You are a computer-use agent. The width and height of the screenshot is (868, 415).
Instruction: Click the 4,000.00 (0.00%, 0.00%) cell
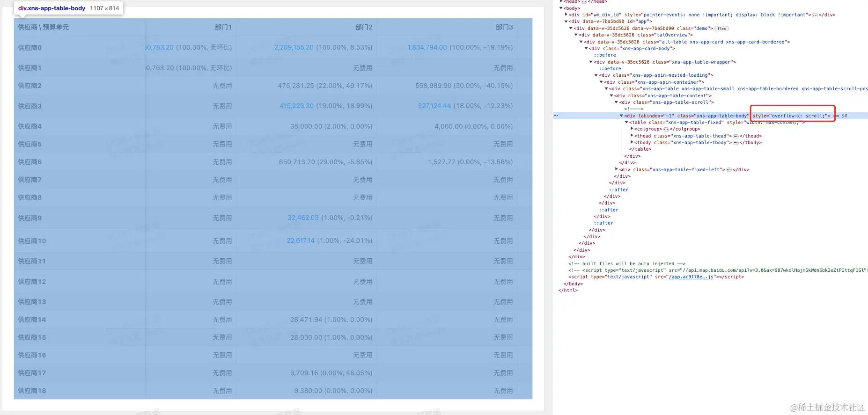[474, 126]
